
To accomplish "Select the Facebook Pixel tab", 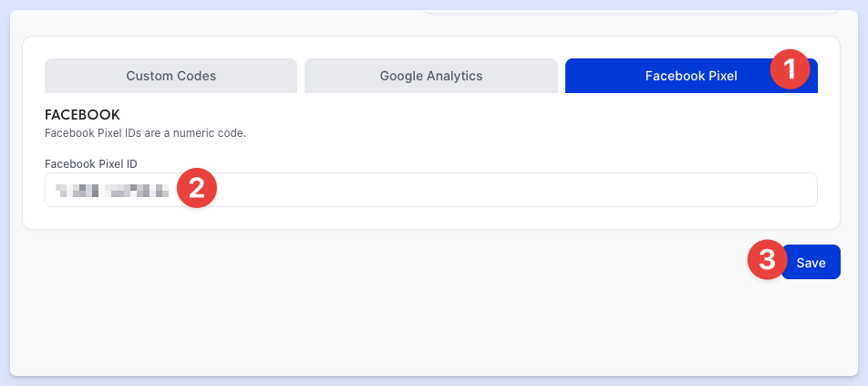I will click(x=691, y=76).
